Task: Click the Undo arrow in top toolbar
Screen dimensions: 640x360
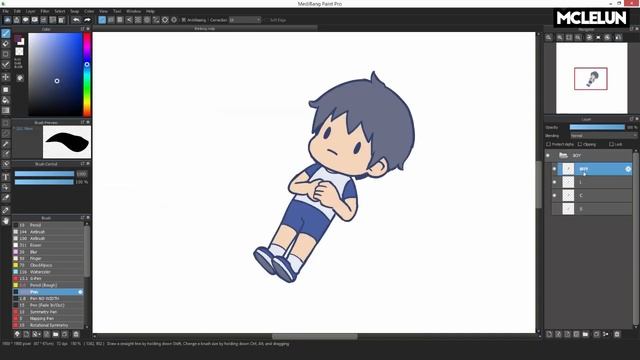Action: click(76, 20)
